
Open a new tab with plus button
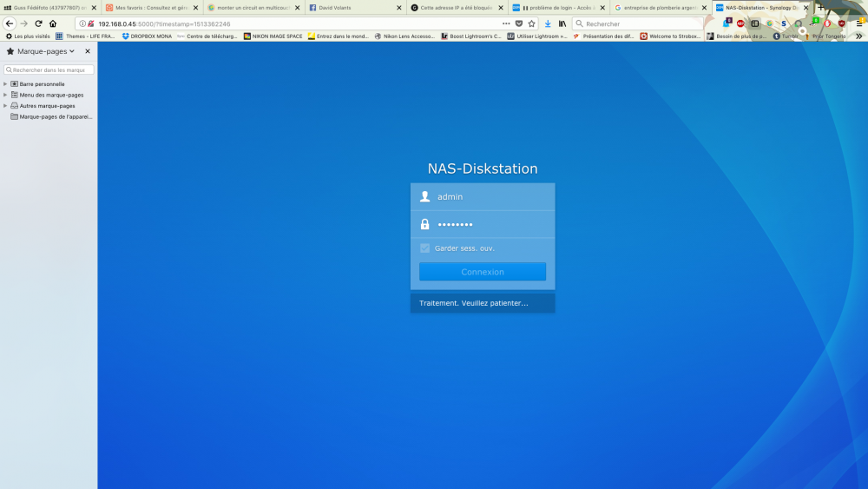tap(821, 8)
